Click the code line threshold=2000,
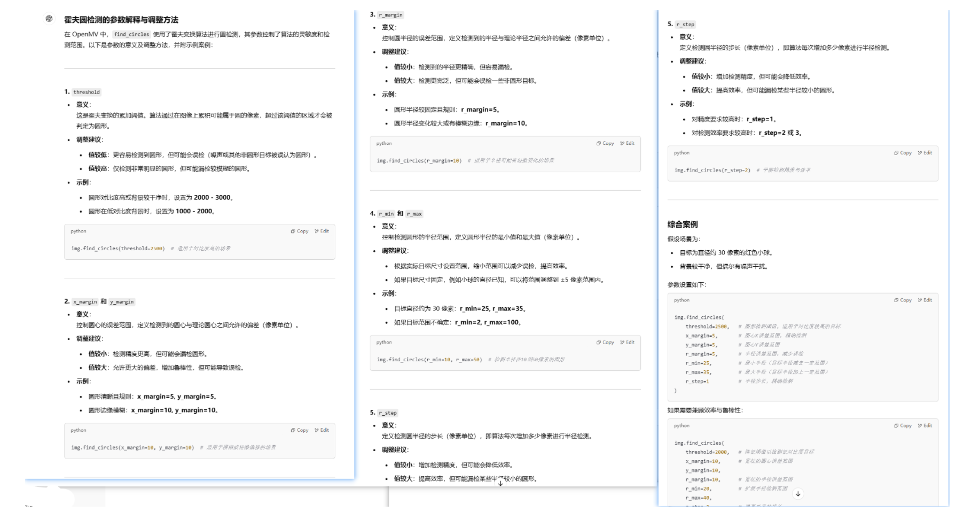Viewport: 980px width, 512px height. point(707,452)
